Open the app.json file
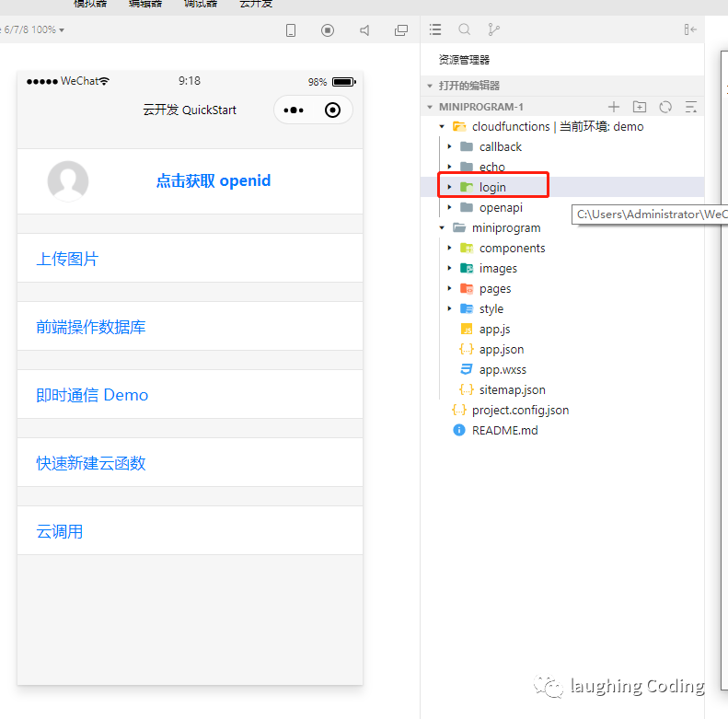This screenshot has height=719, width=728. coord(502,349)
